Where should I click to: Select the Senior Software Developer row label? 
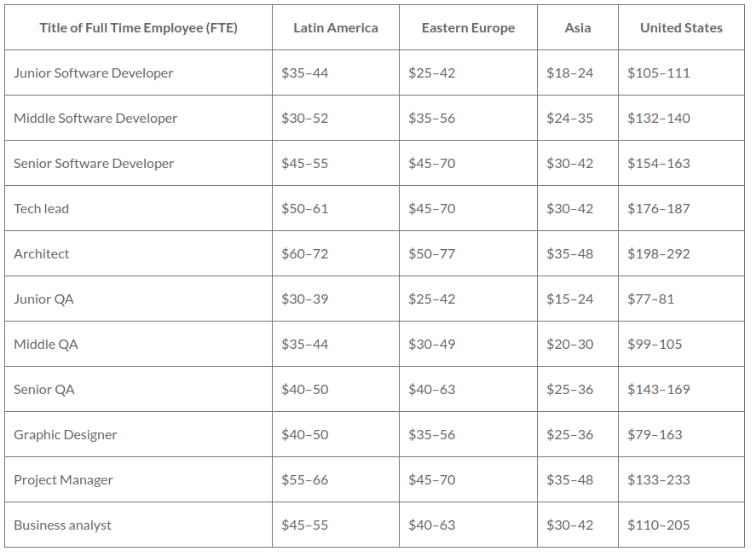pyautogui.click(x=94, y=164)
